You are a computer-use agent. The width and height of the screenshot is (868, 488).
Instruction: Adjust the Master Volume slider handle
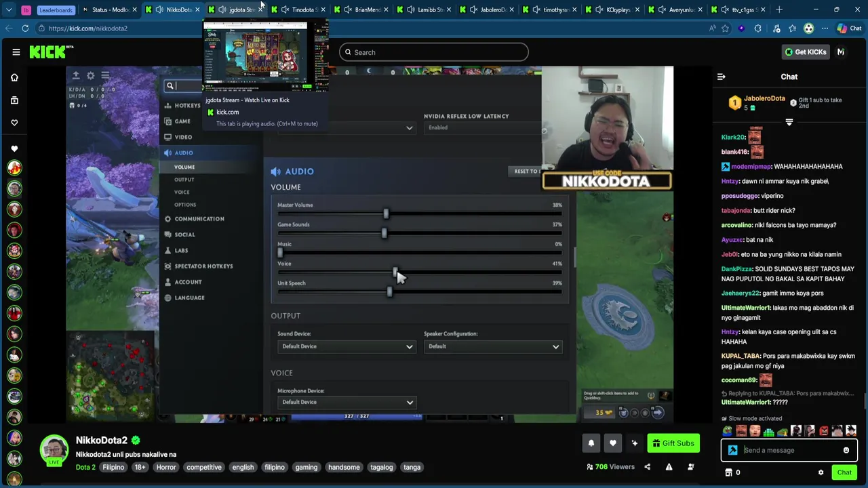coord(386,214)
